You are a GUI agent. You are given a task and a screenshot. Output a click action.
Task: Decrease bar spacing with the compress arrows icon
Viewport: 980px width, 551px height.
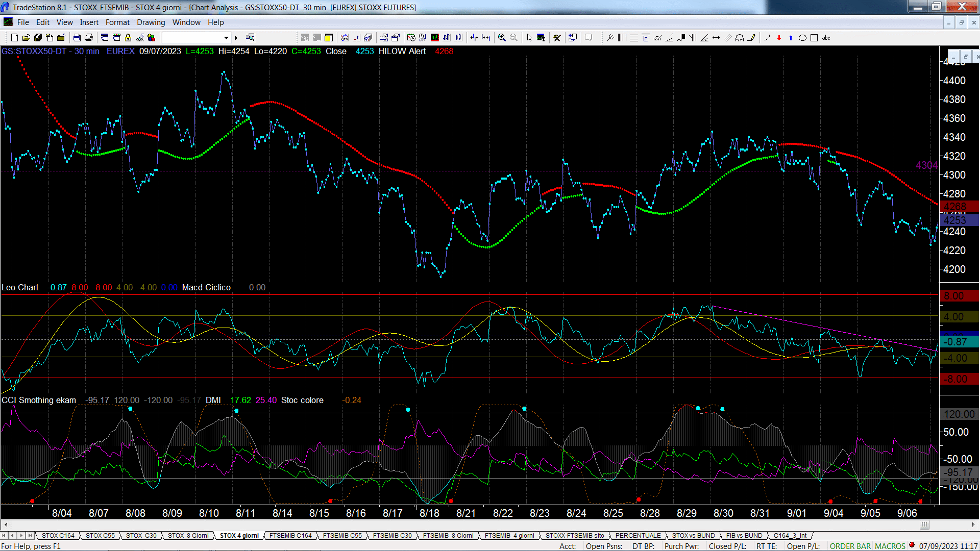(x=474, y=38)
